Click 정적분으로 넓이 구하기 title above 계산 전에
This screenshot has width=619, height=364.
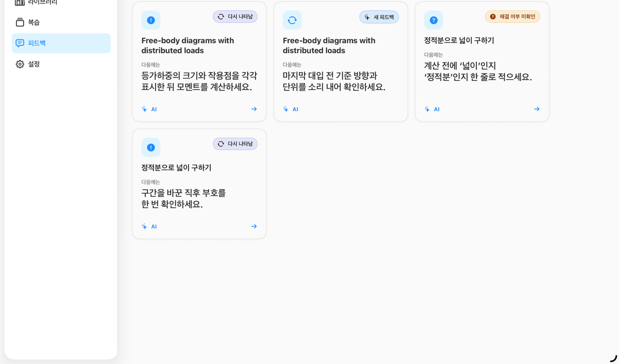click(x=459, y=40)
